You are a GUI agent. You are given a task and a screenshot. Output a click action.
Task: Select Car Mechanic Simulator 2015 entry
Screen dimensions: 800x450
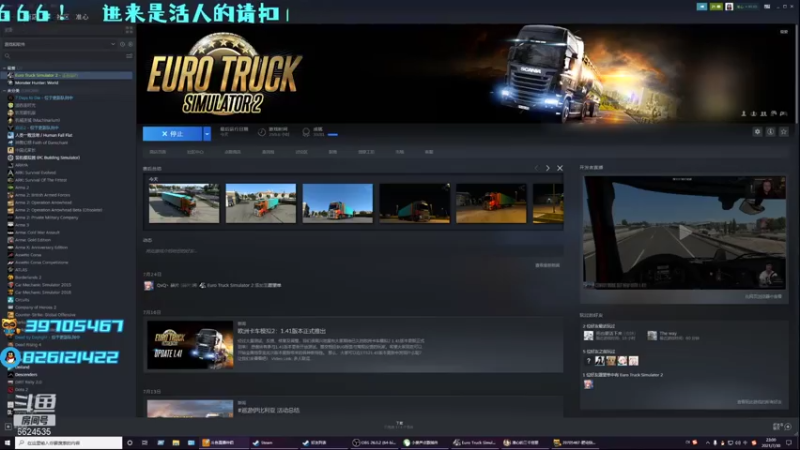[x=66, y=285]
